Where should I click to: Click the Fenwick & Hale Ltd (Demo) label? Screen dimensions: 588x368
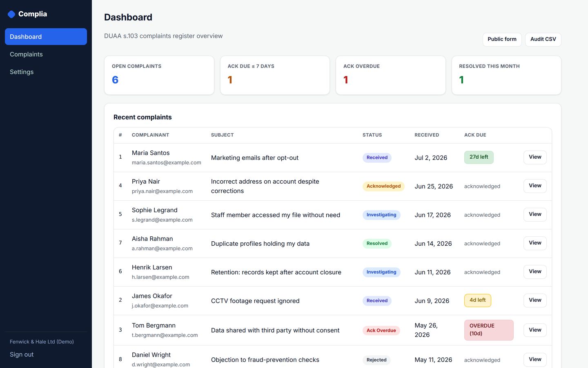click(42, 342)
